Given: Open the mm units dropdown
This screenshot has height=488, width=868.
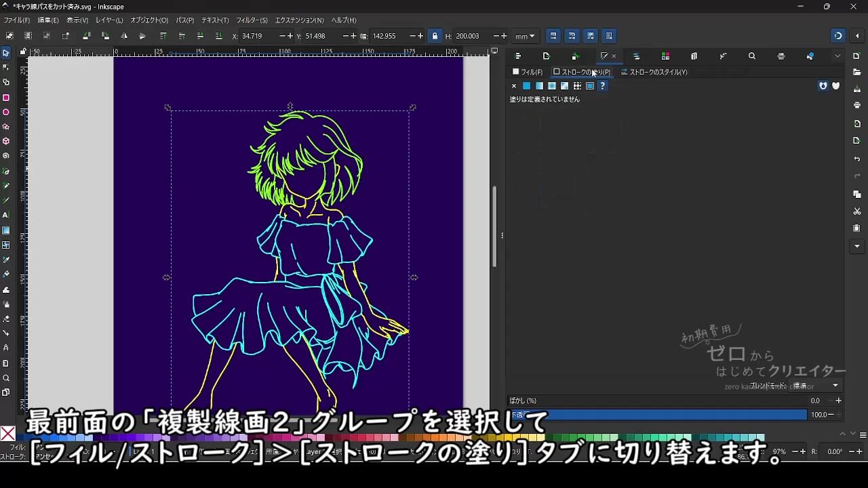Looking at the screenshot, I should pos(525,36).
